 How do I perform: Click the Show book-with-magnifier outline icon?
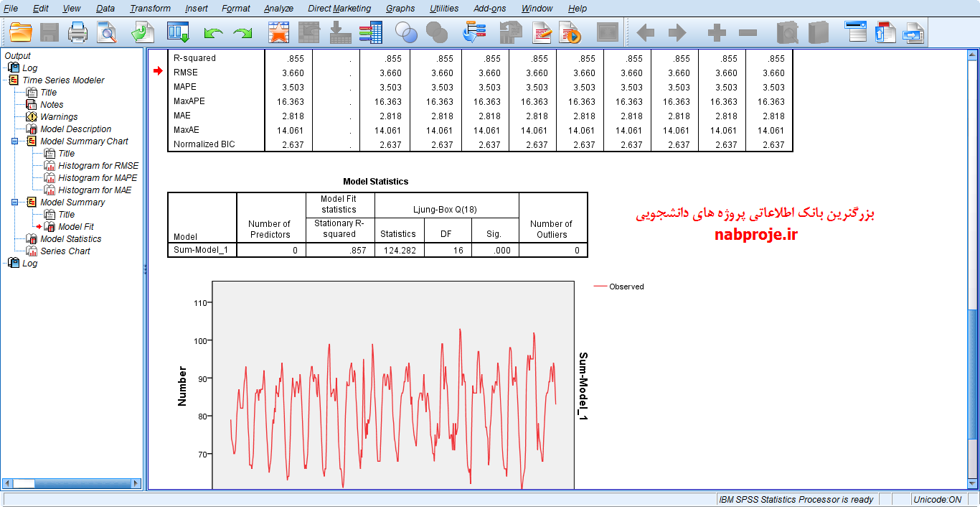tap(787, 32)
